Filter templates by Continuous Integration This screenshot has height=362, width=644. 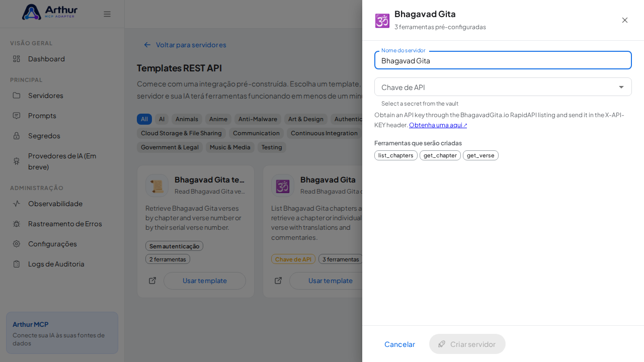tap(324, 133)
